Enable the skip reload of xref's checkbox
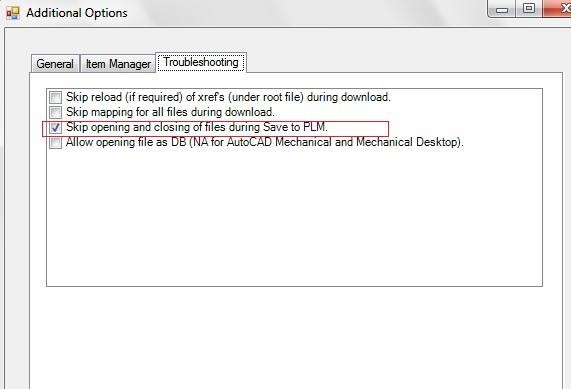Image resolution: width=571 pixels, height=389 pixels. pos(56,97)
